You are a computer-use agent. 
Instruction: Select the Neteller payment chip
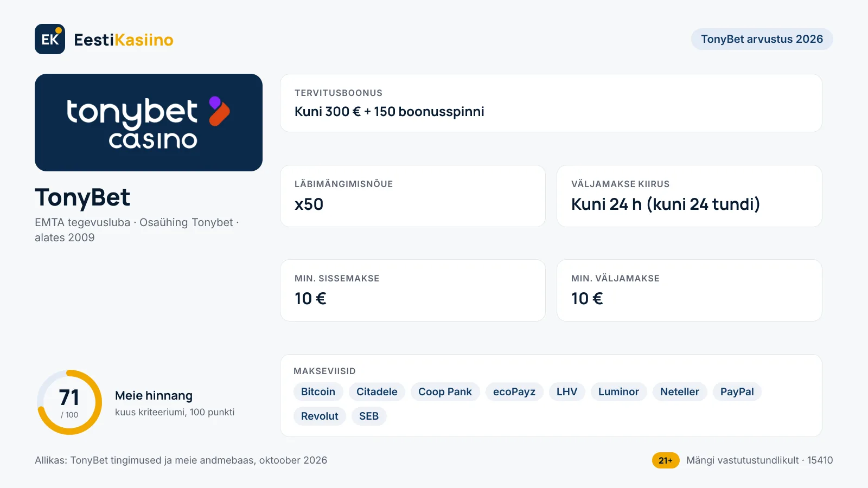point(680,392)
